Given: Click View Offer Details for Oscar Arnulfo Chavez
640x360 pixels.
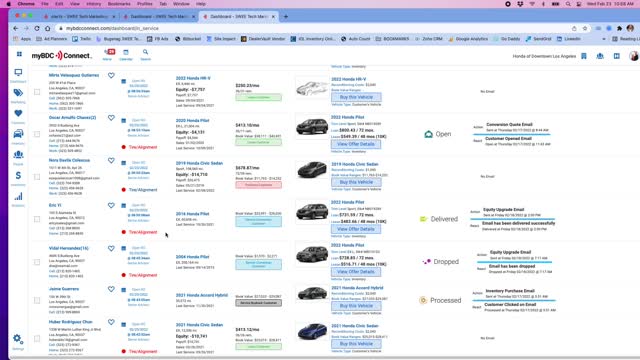Looking at the screenshot, I should click(x=356, y=144).
